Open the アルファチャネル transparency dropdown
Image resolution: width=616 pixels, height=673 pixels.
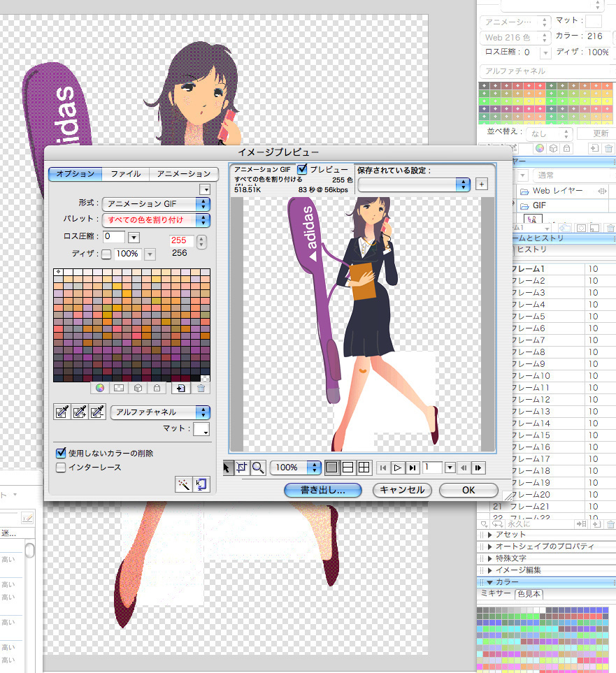pos(160,412)
